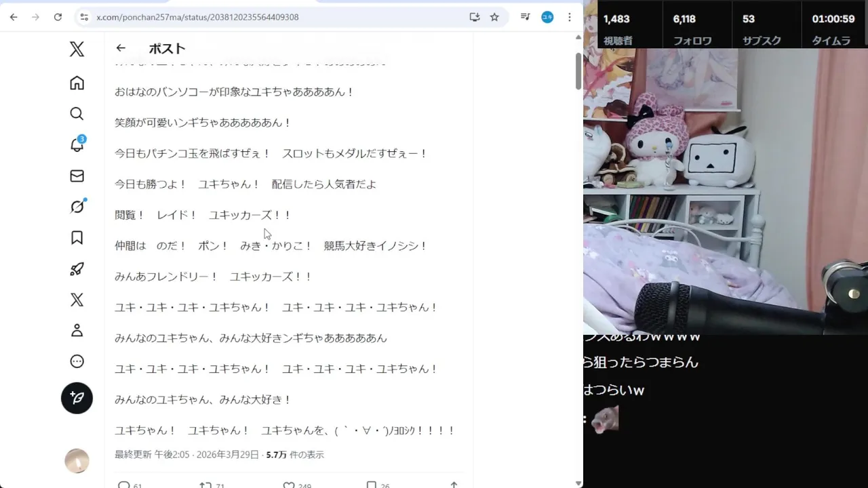Open the Home timeline icon
The height and width of the screenshot is (488, 868).
coord(77,83)
